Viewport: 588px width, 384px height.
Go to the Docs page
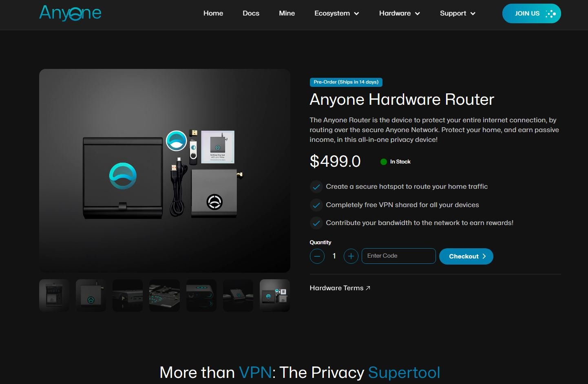(251, 13)
